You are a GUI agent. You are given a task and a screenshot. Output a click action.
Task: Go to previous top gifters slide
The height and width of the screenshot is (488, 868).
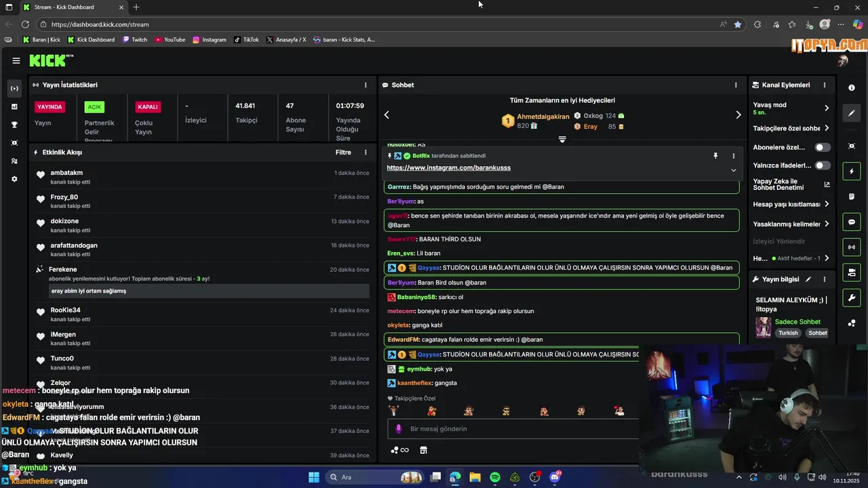387,115
